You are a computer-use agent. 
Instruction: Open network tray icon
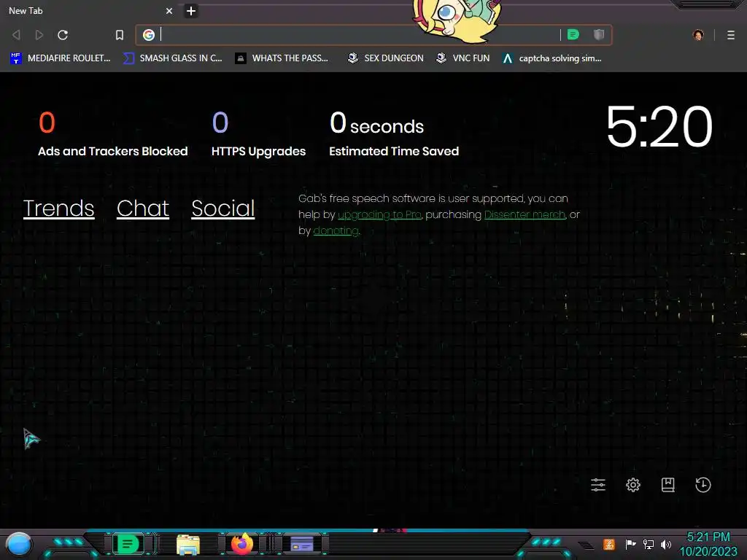[x=648, y=544]
